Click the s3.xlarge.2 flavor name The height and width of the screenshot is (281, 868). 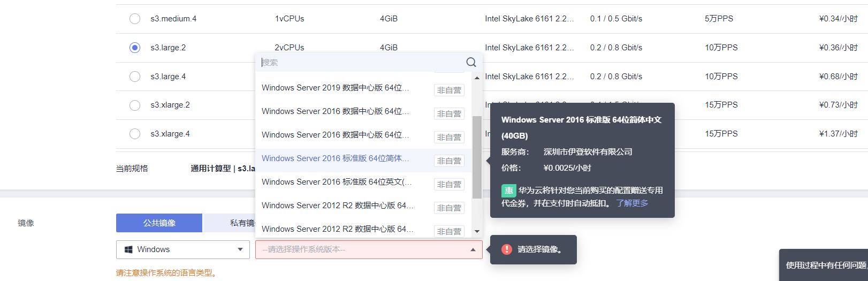point(170,105)
